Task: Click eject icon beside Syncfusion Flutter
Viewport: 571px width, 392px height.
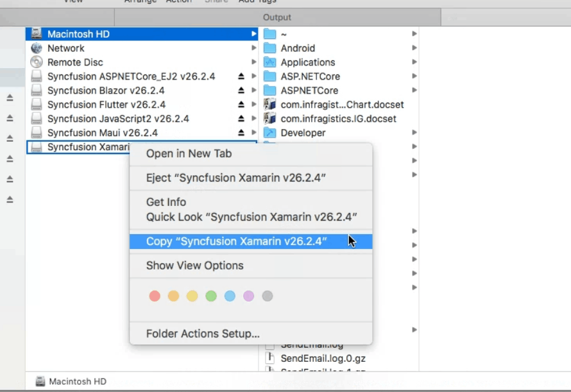Action: pos(241,105)
